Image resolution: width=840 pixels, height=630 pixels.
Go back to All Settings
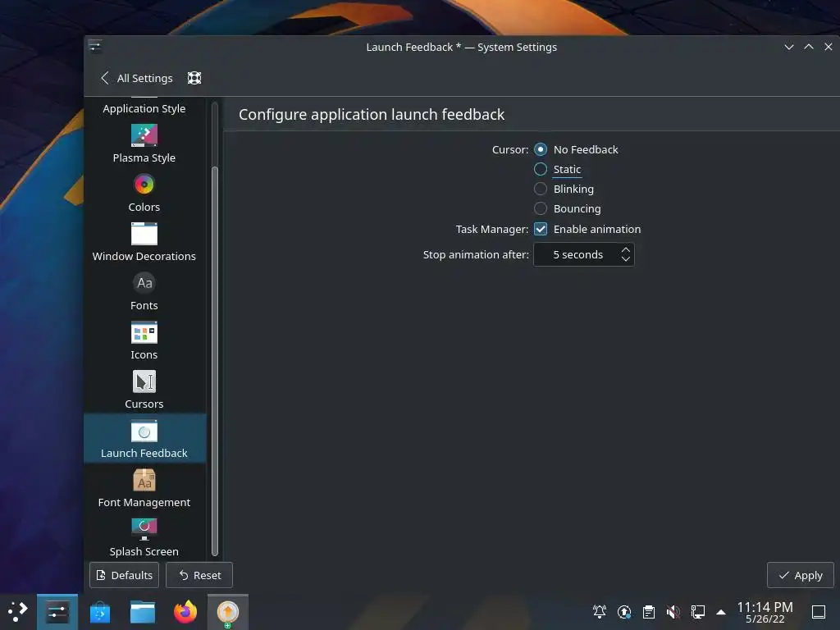click(137, 78)
